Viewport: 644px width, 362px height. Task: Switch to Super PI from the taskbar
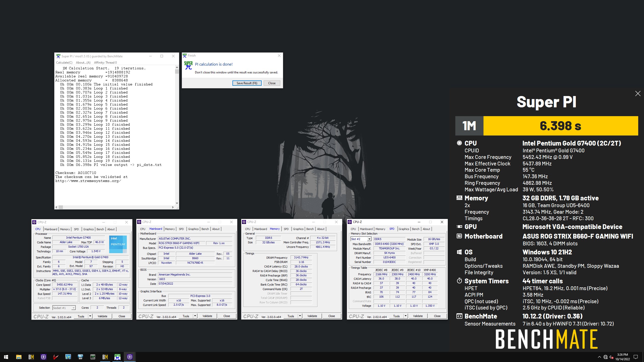click(117, 357)
